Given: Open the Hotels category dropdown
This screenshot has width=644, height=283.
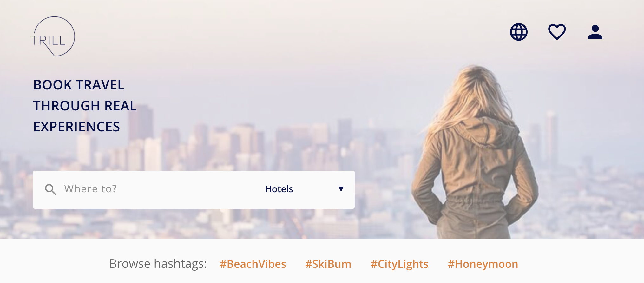Looking at the screenshot, I should [x=305, y=189].
